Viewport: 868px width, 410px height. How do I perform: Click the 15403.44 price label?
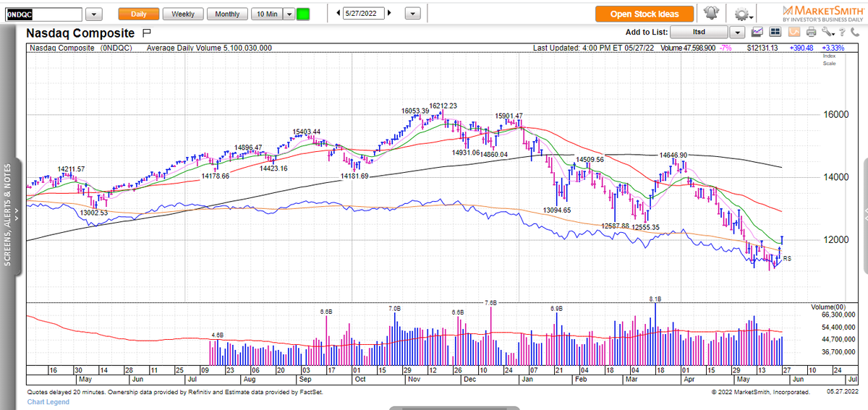(307, 132)
